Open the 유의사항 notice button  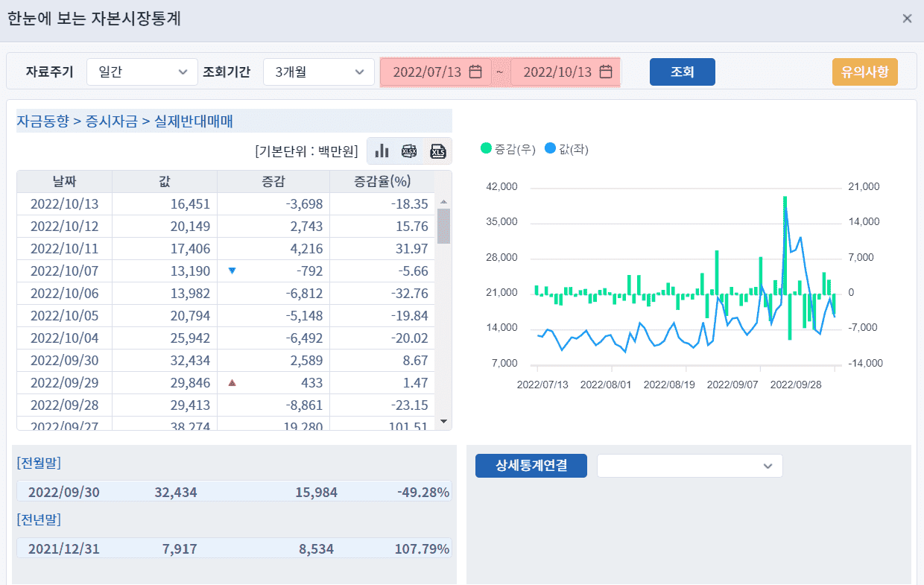(x=864, y=72)
